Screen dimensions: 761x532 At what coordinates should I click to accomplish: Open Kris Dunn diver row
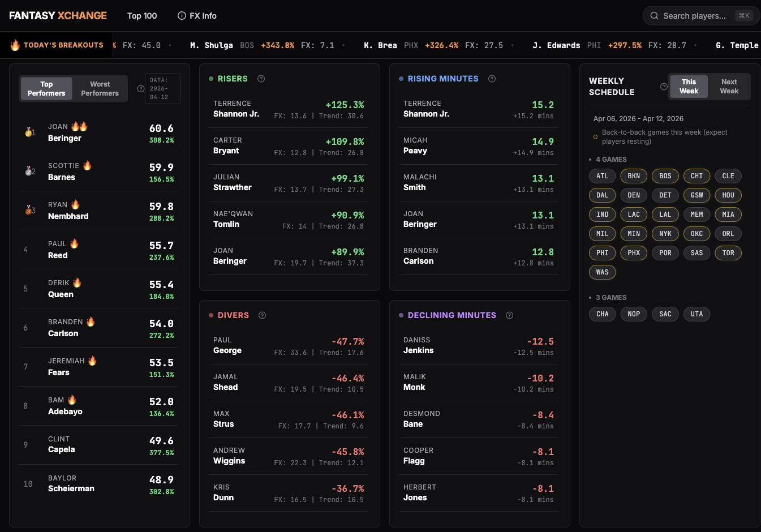tap(289, 493)
